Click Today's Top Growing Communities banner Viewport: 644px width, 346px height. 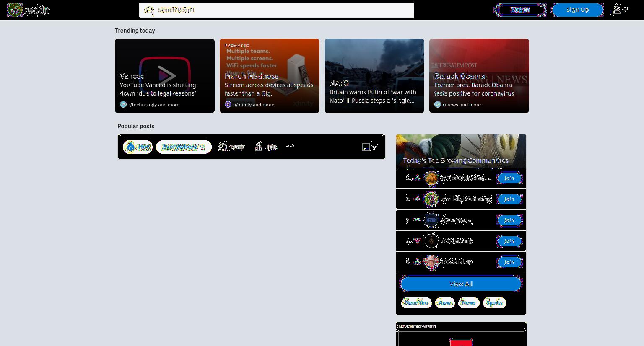(461, 151)
